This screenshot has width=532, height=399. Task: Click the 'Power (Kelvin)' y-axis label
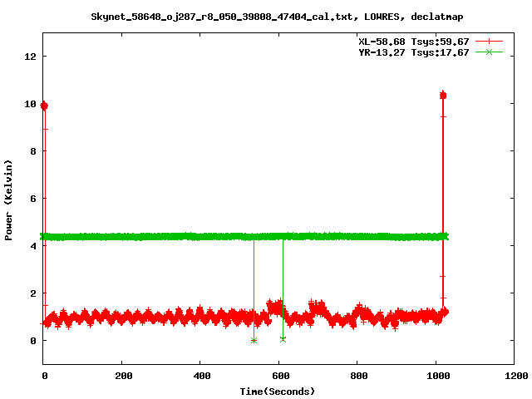click(8, 200)
